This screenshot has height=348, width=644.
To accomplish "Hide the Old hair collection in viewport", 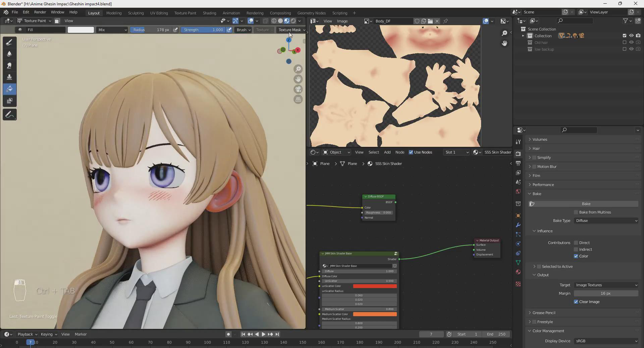I will click(x=631, y=43).
